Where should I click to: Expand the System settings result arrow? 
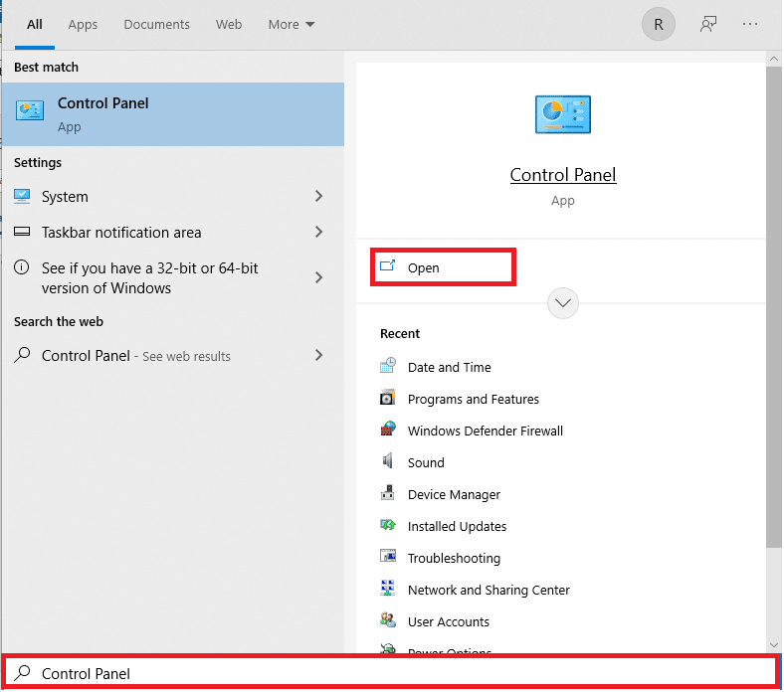[x=318, y=197]
